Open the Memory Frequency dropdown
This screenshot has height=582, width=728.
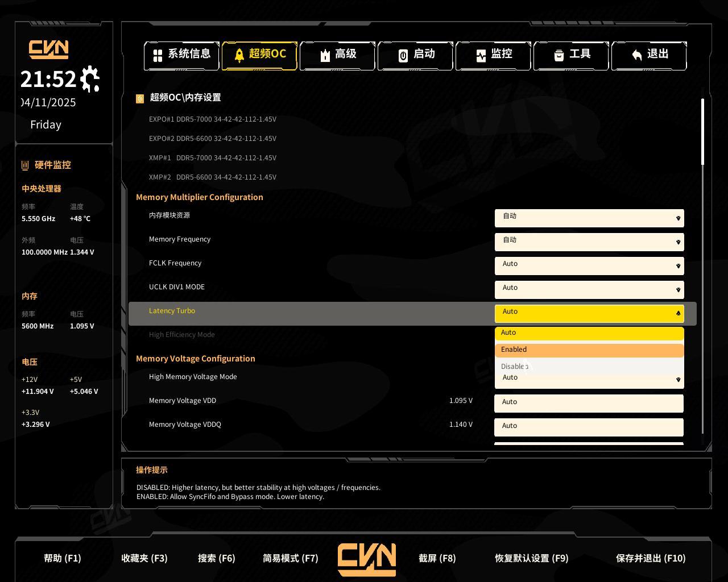[x=589, y=242]
